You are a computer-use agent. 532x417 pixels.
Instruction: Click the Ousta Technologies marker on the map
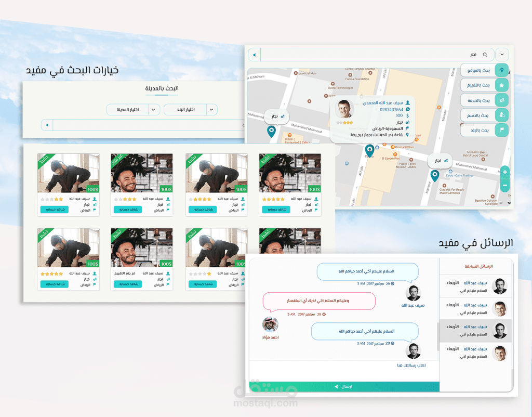[x=332, y=84]
